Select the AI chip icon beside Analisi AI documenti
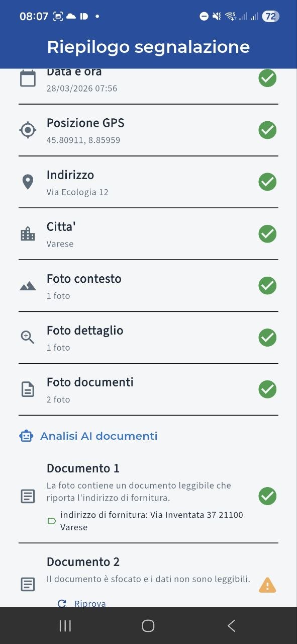 [26, 436]
